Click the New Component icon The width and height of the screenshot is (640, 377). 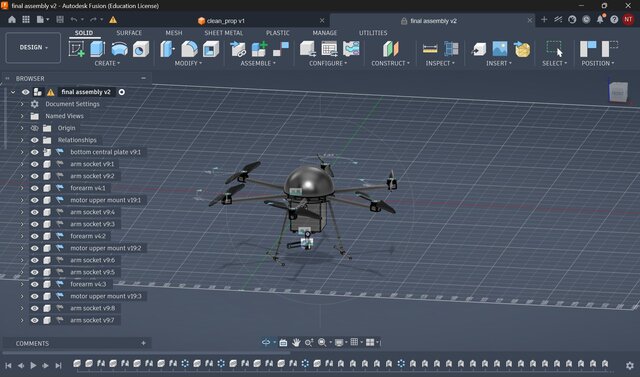click(259, 49)
